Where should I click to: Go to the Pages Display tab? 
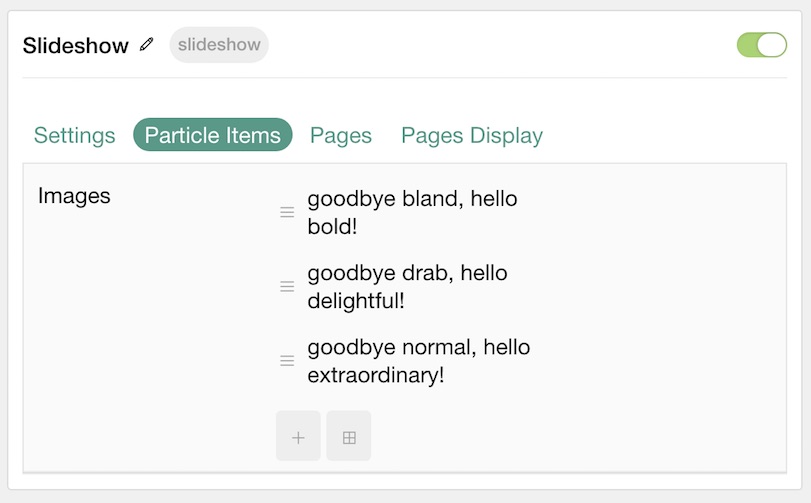[x=472, y=135]
